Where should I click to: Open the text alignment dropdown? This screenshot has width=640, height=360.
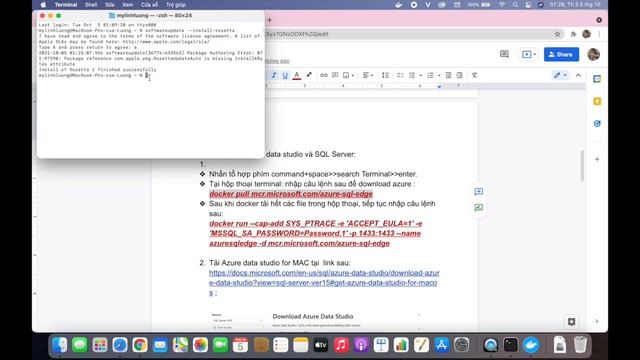pos(368,75)
